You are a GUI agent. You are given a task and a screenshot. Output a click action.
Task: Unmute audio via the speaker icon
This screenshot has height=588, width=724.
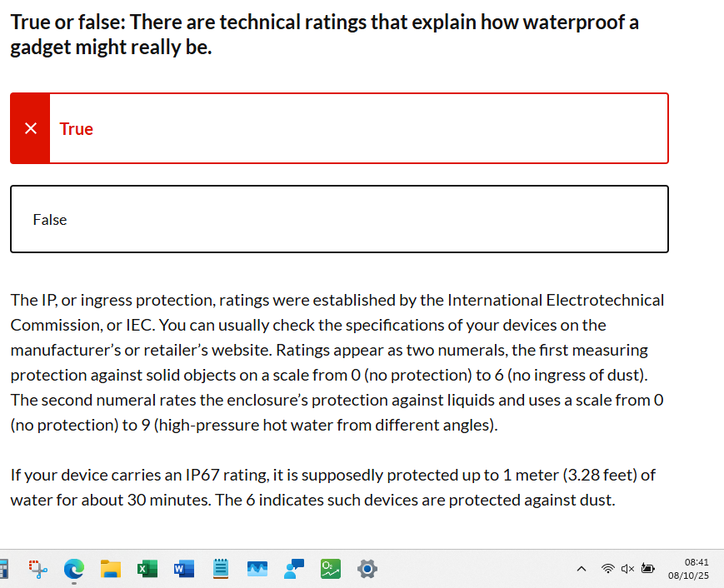627,568
